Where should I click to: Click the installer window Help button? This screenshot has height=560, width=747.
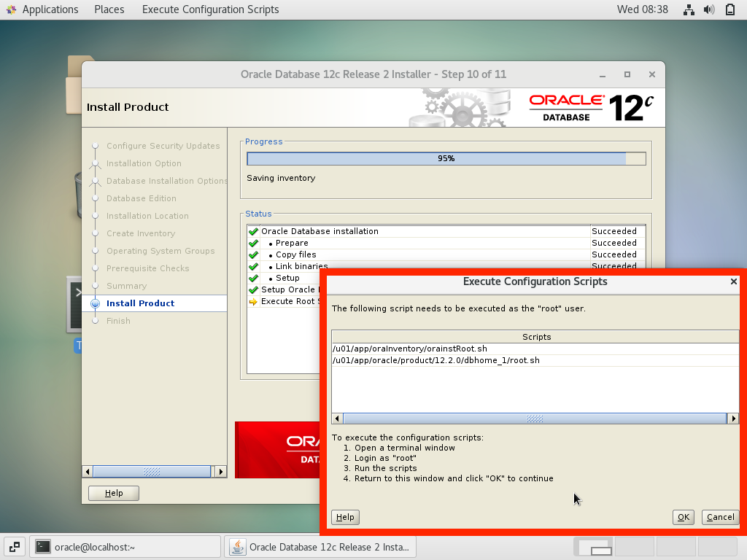pyautogui.click(x=114, y=494)
